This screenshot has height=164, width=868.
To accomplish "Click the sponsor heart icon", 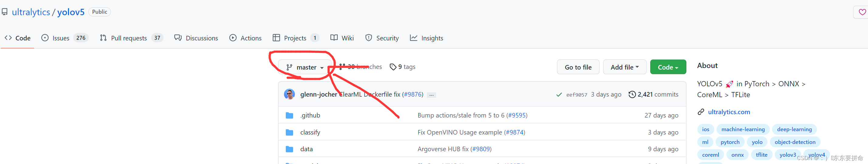I will 862,12.
